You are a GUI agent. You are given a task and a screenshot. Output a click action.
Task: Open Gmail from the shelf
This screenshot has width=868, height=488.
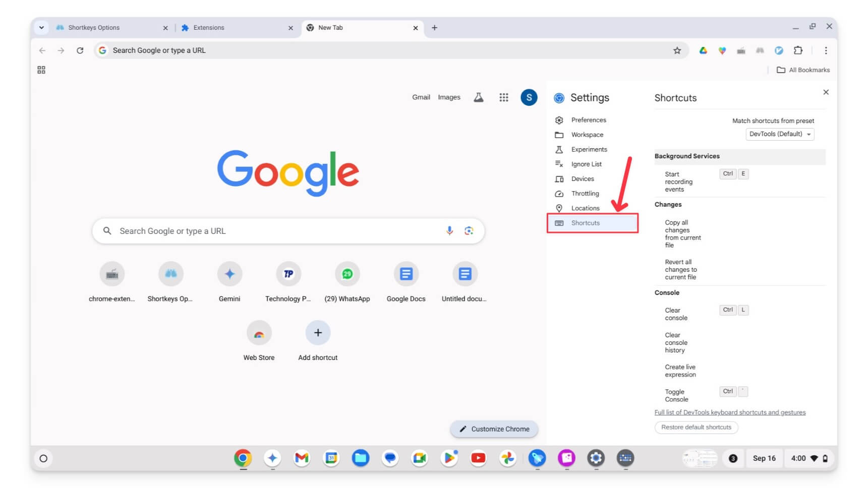click(x=302, y=458)
